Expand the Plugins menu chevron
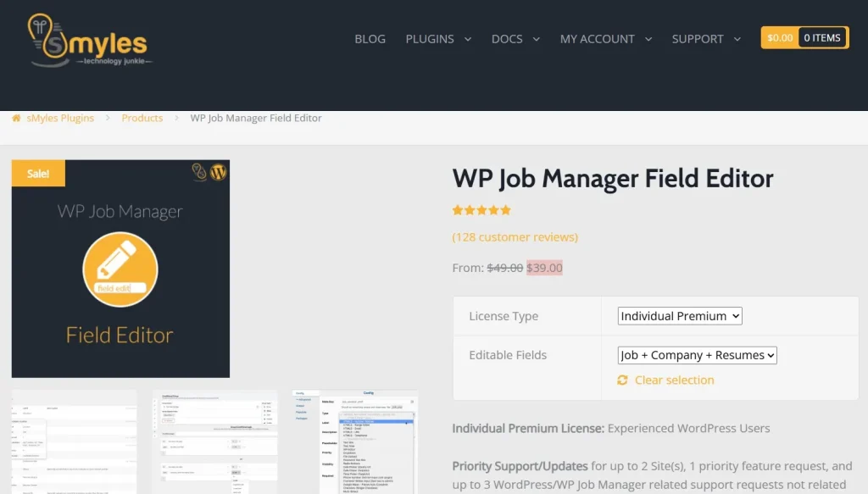Image resolution: width=868 pixels, height=494 pixels. (467, 39)
